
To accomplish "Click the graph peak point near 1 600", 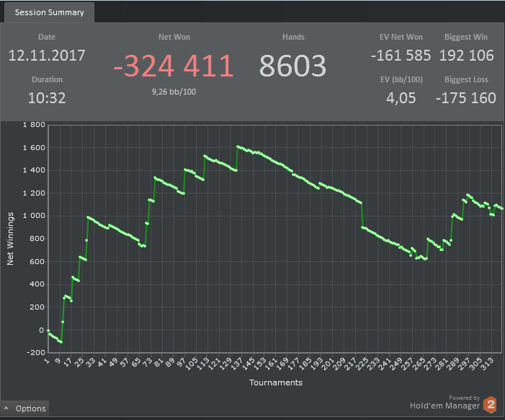I will [x=237, y=146].
